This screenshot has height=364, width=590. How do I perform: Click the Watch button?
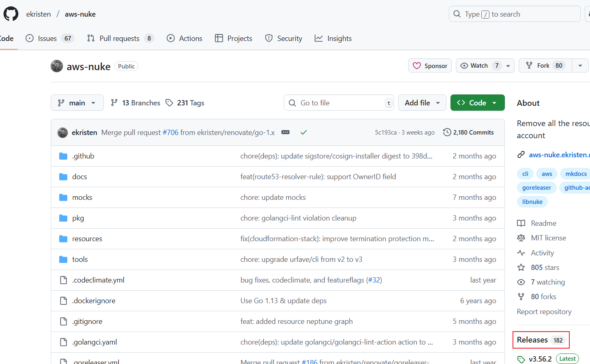tap(479, 66)
